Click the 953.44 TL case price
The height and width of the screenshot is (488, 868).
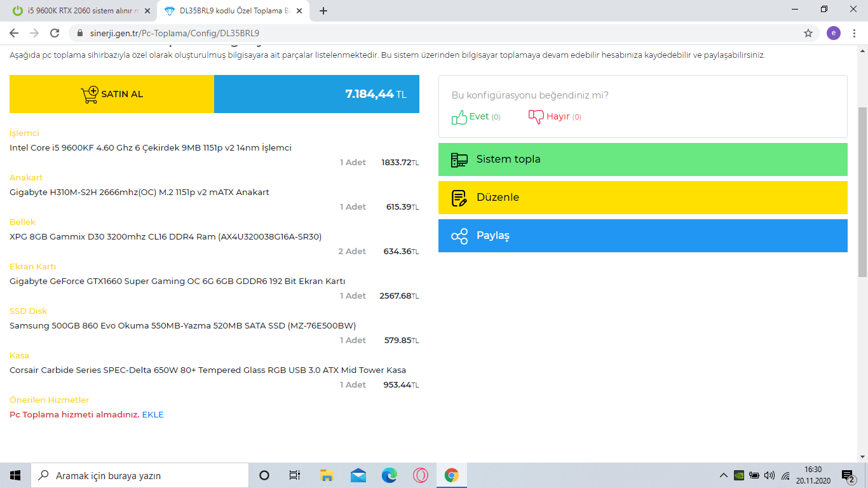(402, 385)
